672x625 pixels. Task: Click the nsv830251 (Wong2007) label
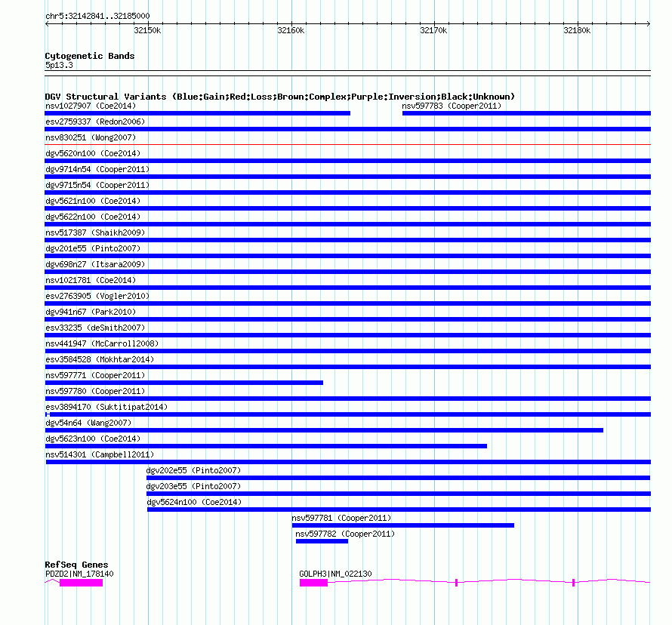pos(91,137)
